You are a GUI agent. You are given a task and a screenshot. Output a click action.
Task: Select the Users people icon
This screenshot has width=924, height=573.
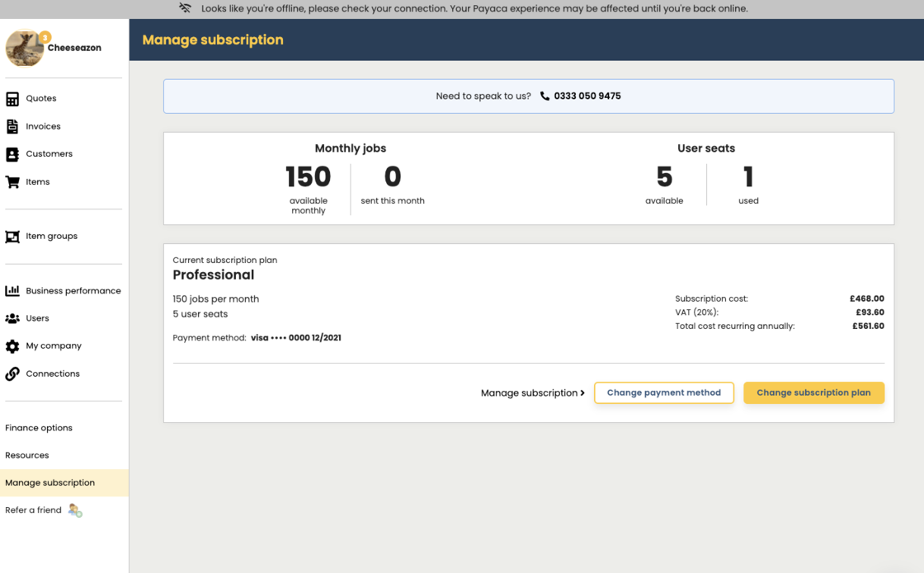[12, 318]
